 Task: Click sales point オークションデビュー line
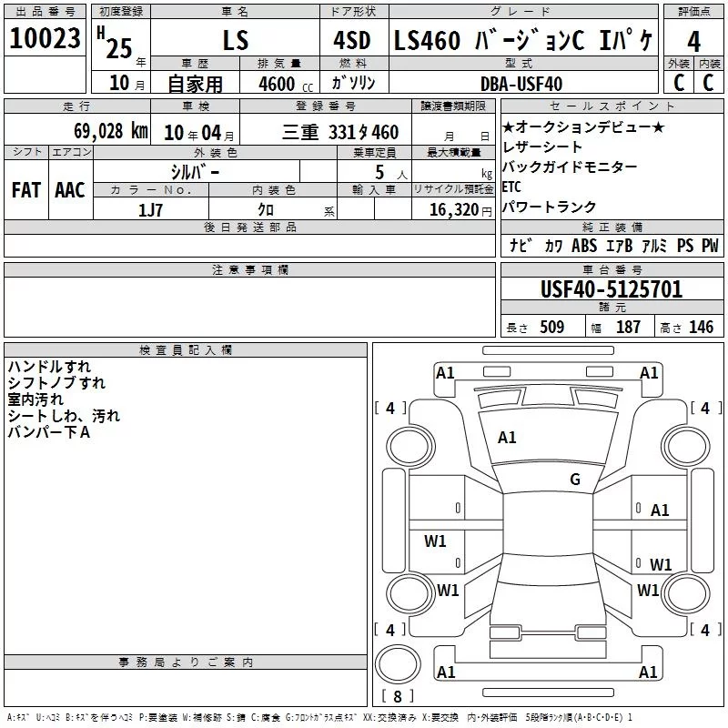pyautogui.click(x=583, y=126)
